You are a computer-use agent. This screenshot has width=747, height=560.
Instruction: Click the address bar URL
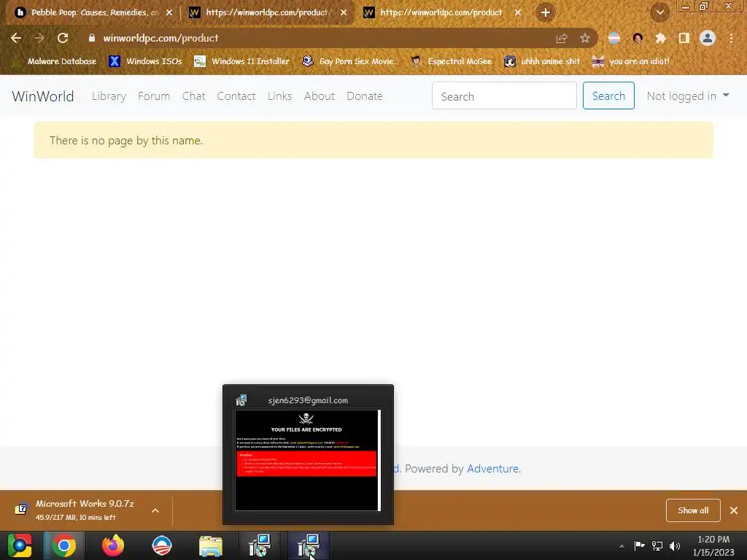click(161, 38)
